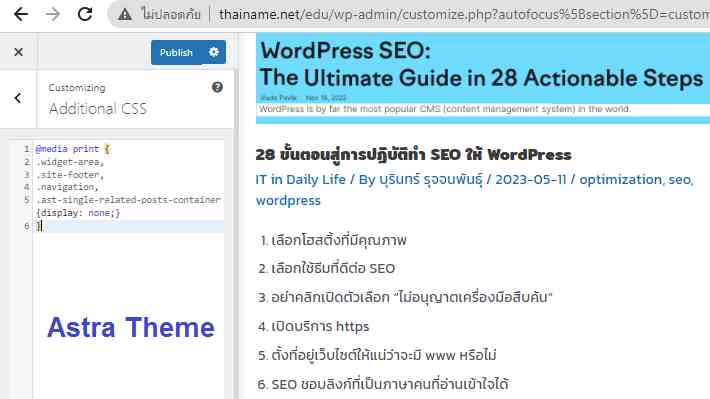The height and width of the screenshot is (399, 710).
Task: Click the not-secure warning triangle icon
Action: pos(125,14)
